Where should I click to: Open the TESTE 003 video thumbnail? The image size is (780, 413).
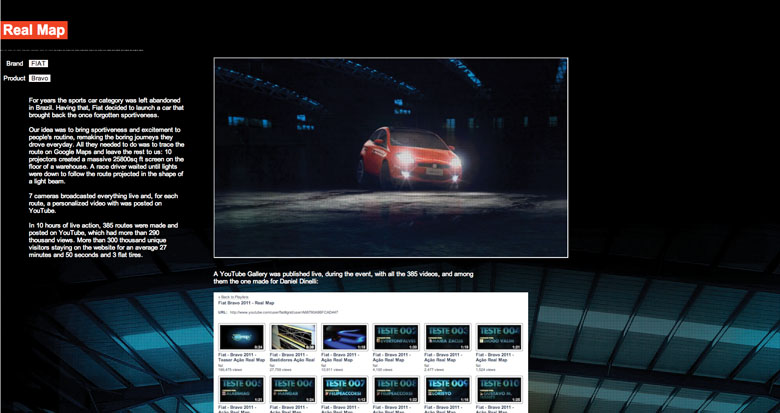tap(448, 337)
